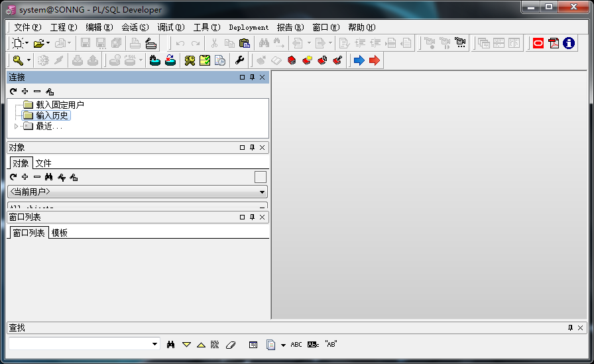Open the Log on key dropdown arrow
The height and width of the screenshot is (364, 594).
pos(29,60)
